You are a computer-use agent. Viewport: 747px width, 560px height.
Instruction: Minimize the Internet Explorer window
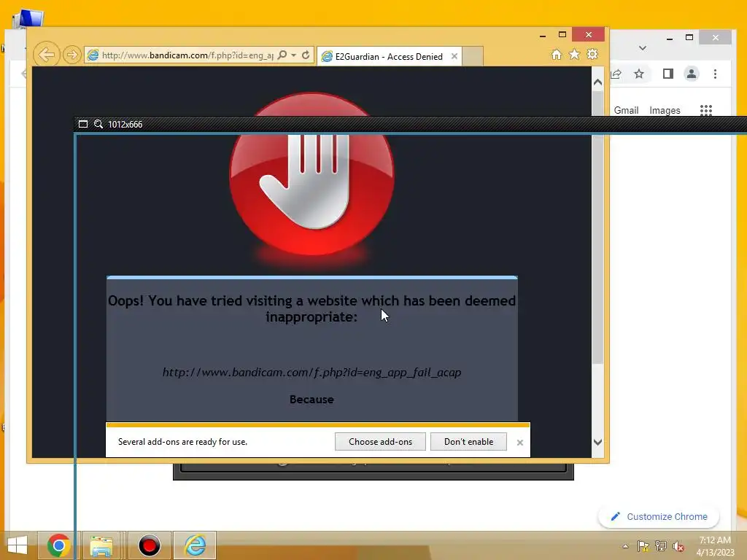[543, 35]
